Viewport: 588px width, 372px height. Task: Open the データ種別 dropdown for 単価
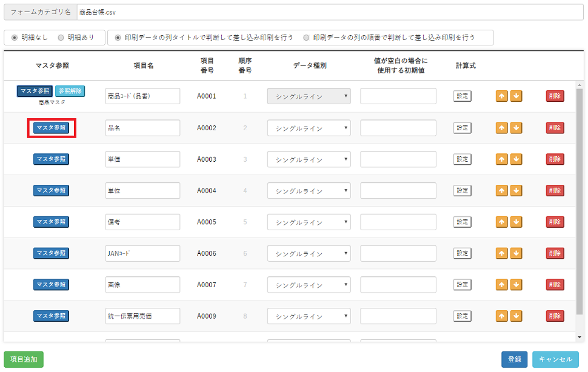[309, 159]
